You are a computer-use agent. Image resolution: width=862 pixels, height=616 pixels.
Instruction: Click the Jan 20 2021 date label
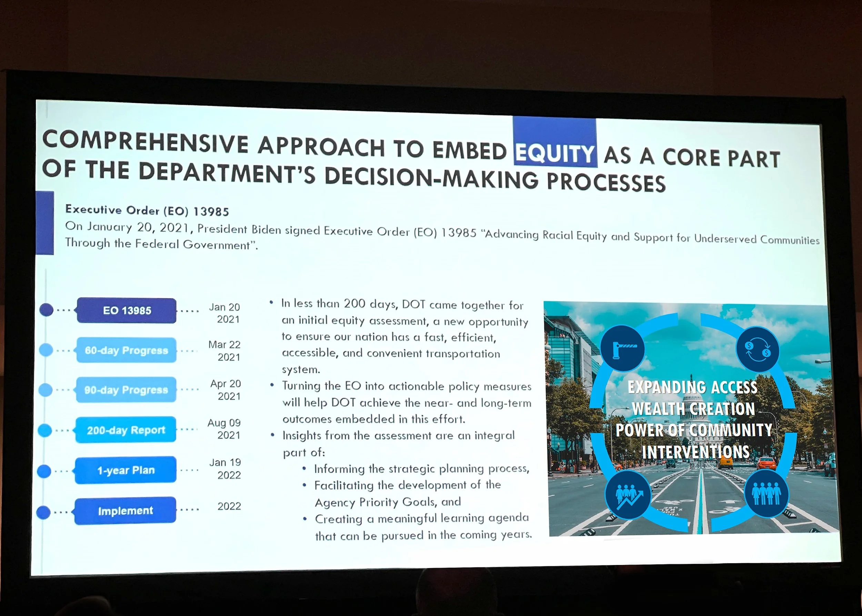(225, 313)
